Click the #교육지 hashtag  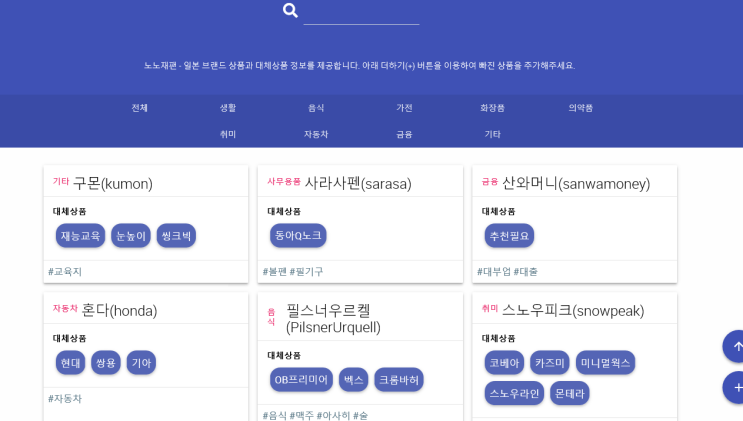coord(65,272)
